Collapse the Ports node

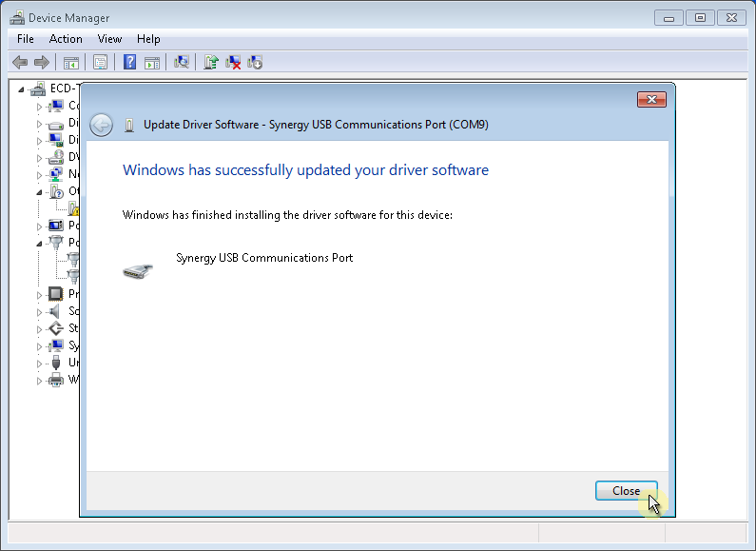(39, 244)
